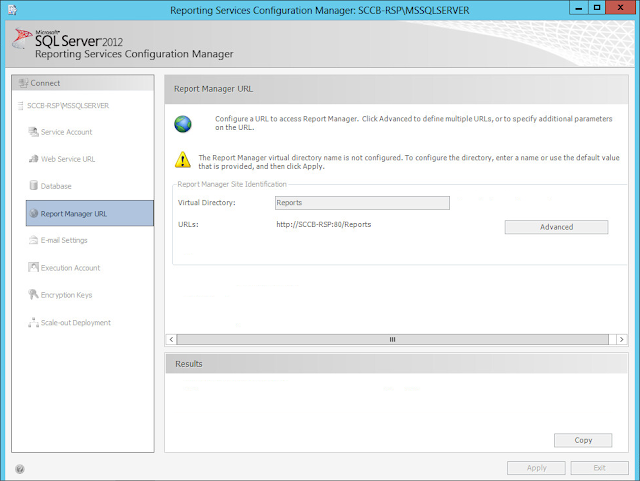The image size is (640, 481).
Task: Open the Web Service URL page
Action: (x=68, y=159)
